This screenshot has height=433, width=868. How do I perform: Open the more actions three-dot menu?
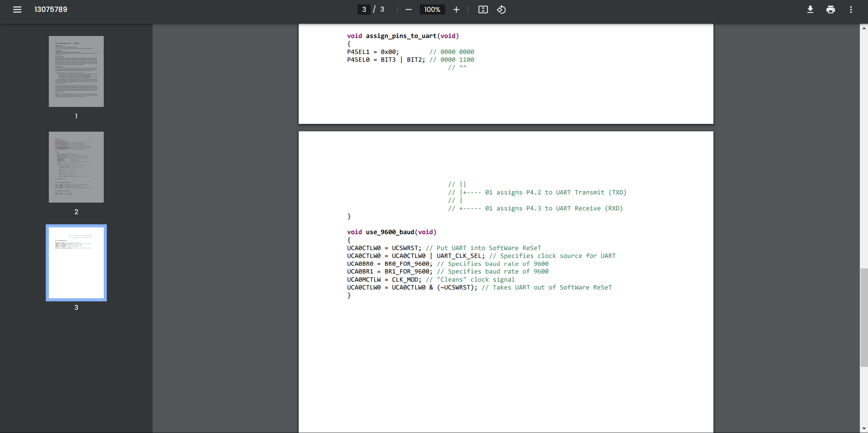click(x=851, y=10)
